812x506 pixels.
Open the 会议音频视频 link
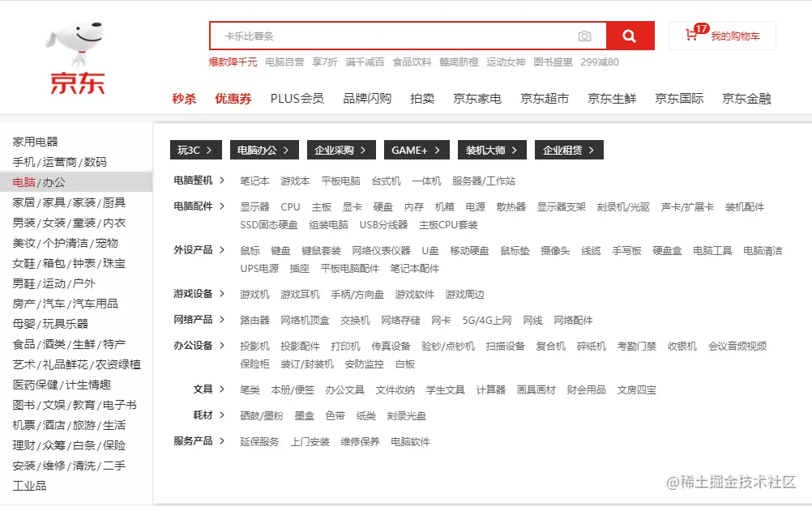737,347
